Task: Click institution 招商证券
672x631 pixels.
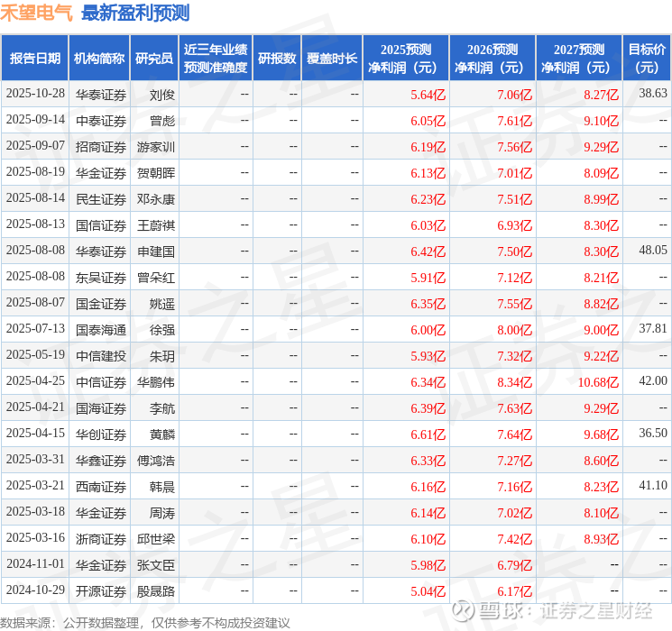Action: click(x=101, y=147)
